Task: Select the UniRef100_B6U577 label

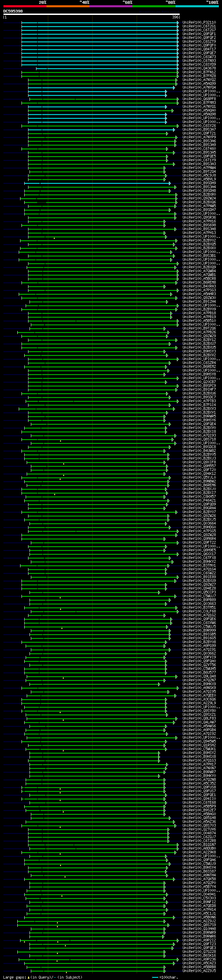Action: 199,672
